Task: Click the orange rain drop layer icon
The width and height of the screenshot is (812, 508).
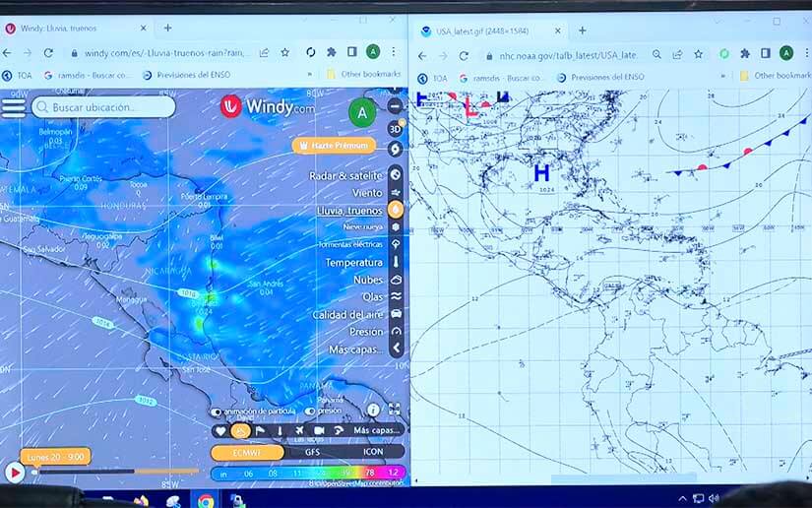Action: pos(396,210)
